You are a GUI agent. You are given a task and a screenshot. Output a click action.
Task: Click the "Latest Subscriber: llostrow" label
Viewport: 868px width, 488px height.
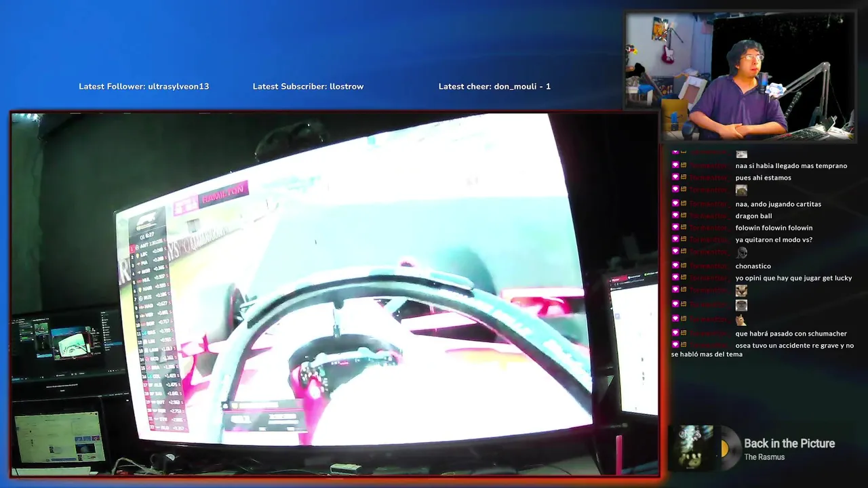pos(308,86)
